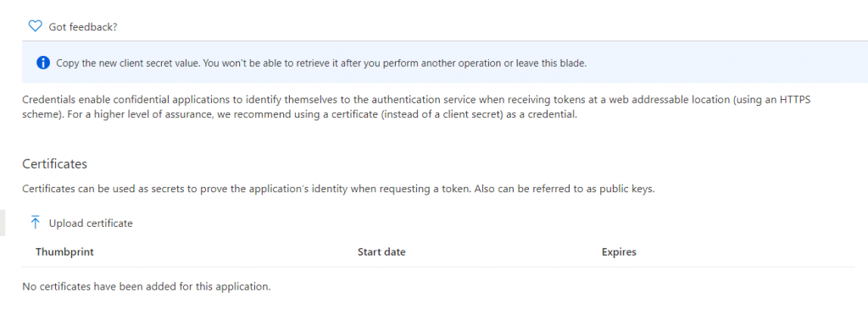Click the empty certificates table row area

point(554,287)
